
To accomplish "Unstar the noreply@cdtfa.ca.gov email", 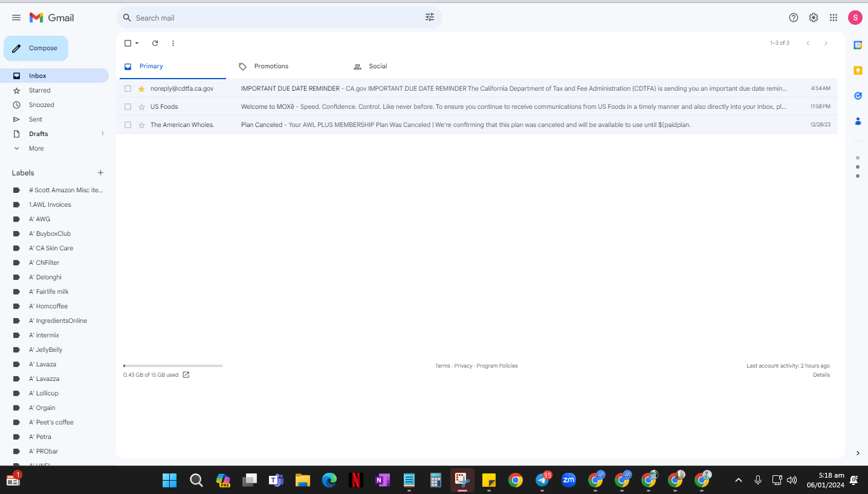I will 141,88.
